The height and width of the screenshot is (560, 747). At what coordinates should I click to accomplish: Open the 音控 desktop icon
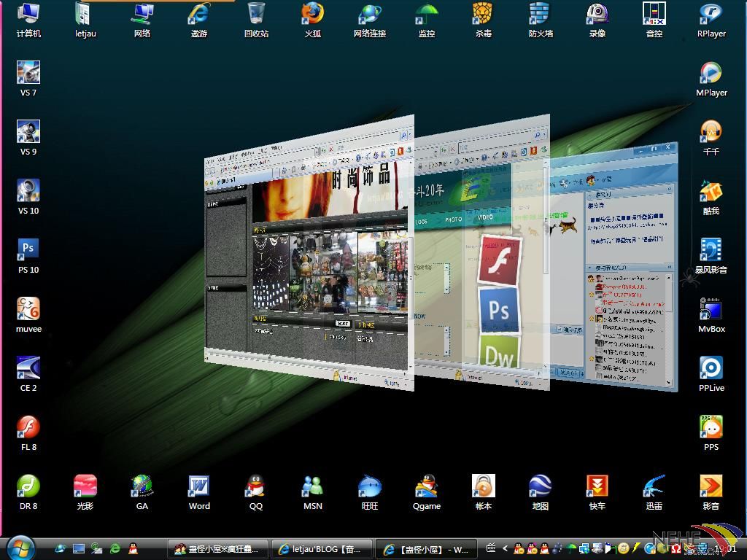coord(654,20)
